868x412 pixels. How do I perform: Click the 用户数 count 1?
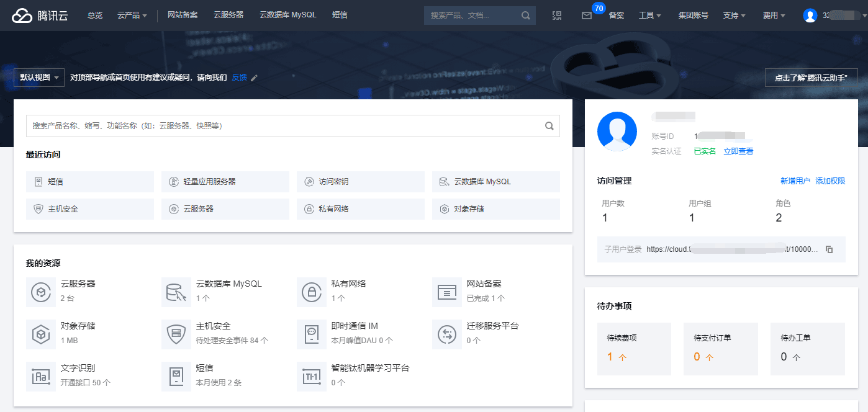(x=605, y=218)
